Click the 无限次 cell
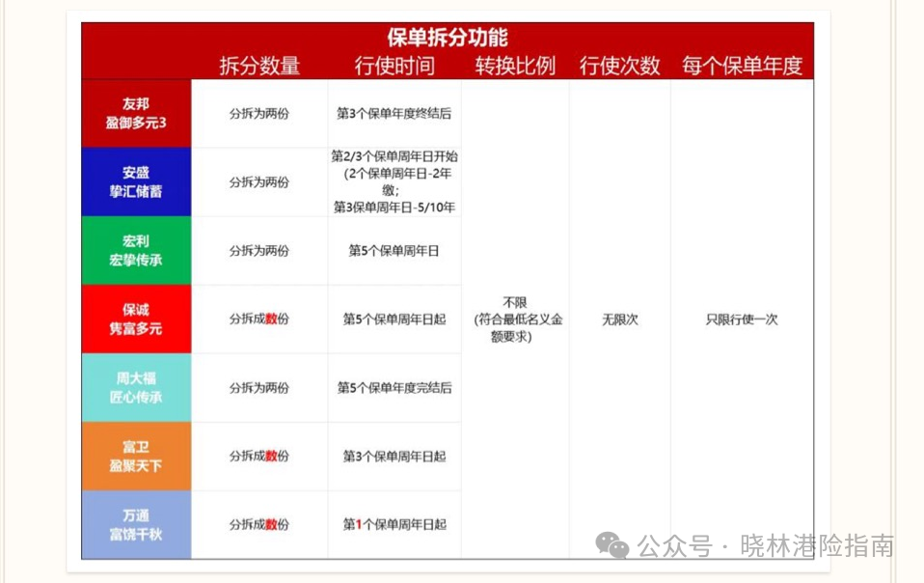924x583 pixels. click(x=619, y=319)
